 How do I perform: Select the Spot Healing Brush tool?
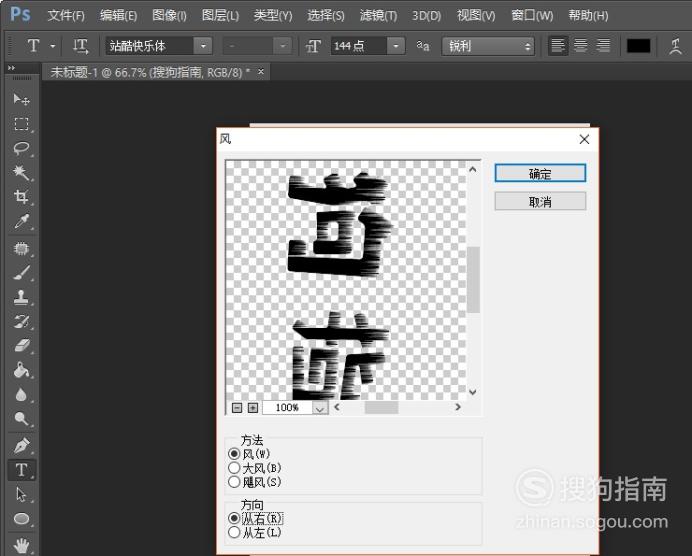[x=21, y=249]
